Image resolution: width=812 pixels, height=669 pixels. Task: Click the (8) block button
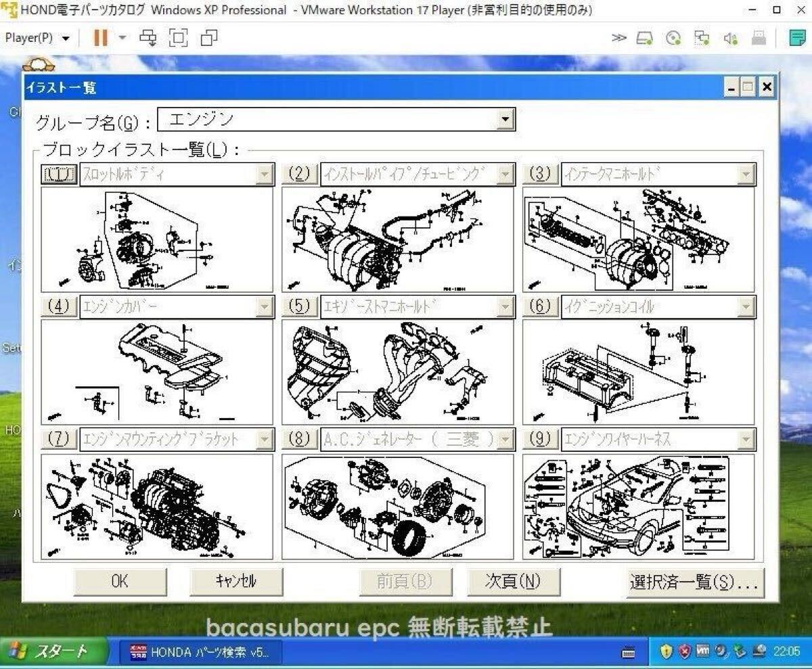[x=299, y=440]
